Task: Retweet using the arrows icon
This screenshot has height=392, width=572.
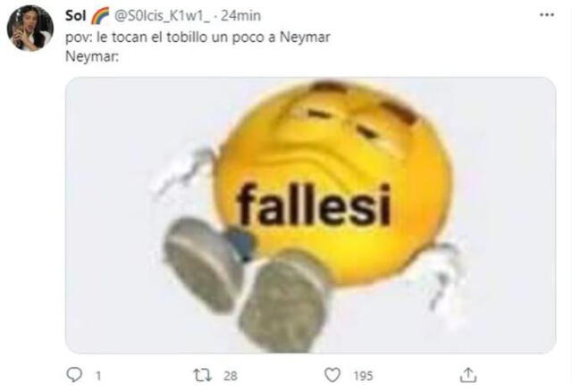Action: point(202,375)
